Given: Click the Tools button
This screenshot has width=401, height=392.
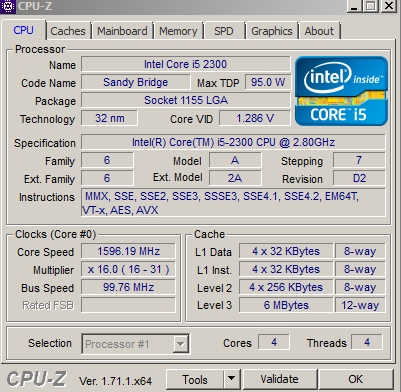Looking at the screenshot, I should pos(195,379).
